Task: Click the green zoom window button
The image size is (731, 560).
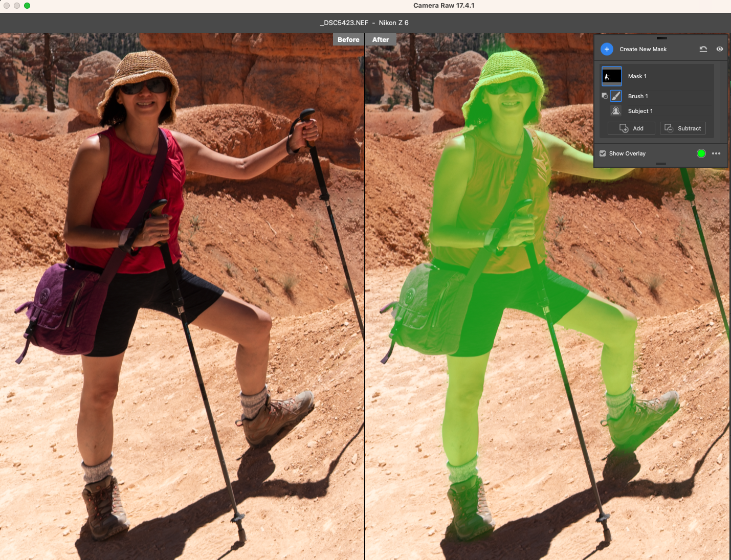Action: [27, 6]
